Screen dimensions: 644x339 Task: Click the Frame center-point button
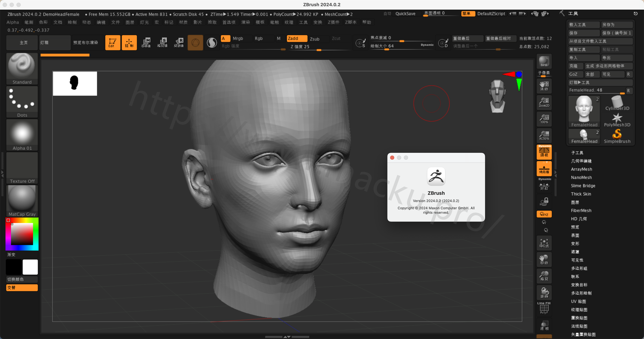pos(544,243)
